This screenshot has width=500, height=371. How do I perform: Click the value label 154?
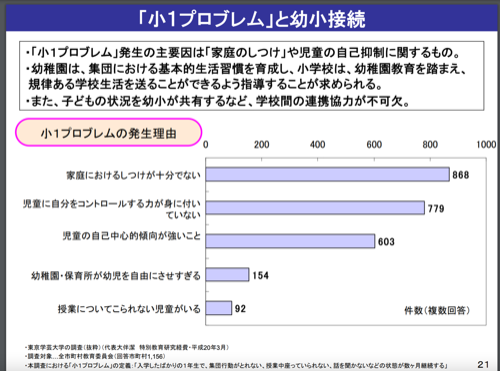pos(261,275)
